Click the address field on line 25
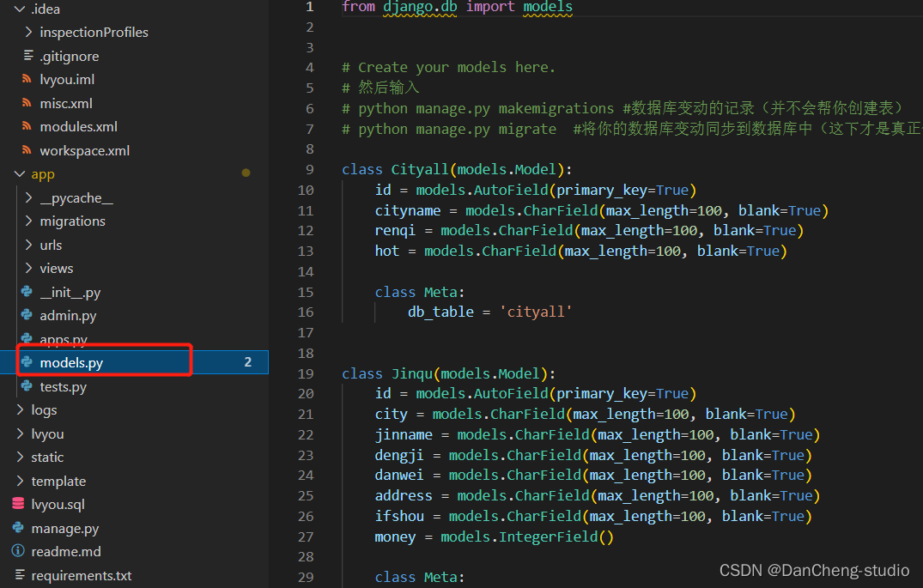Image resolution: width=923 pixels, height=588 pixels. (x=404, y=495)
